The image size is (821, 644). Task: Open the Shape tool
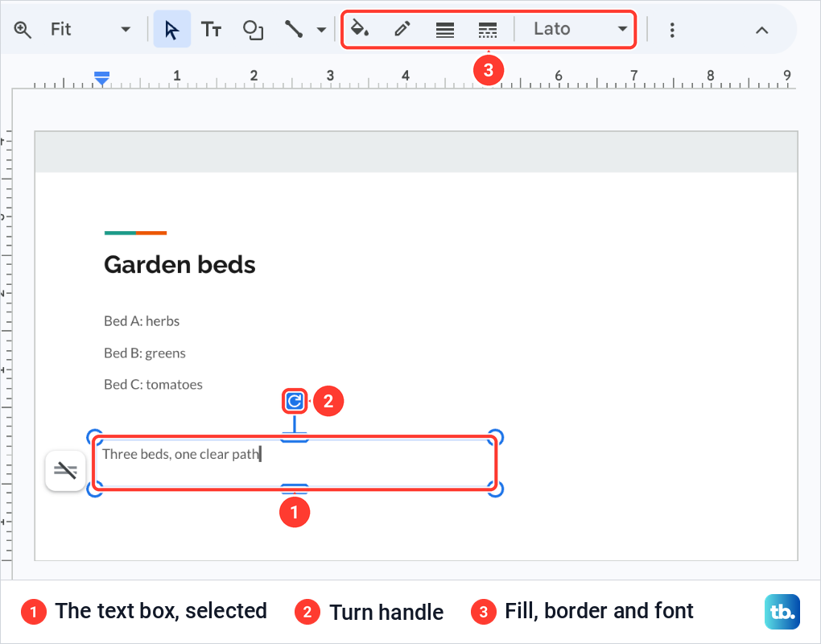coord(253,30)
